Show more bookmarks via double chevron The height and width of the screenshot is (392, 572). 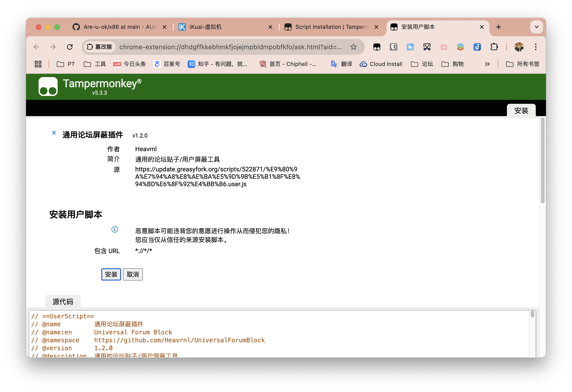pos(487,64)
